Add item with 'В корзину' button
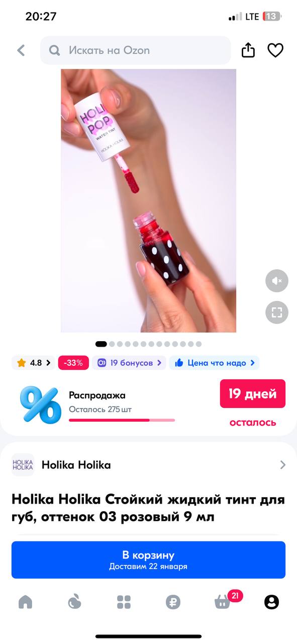 tap(148, 560)
